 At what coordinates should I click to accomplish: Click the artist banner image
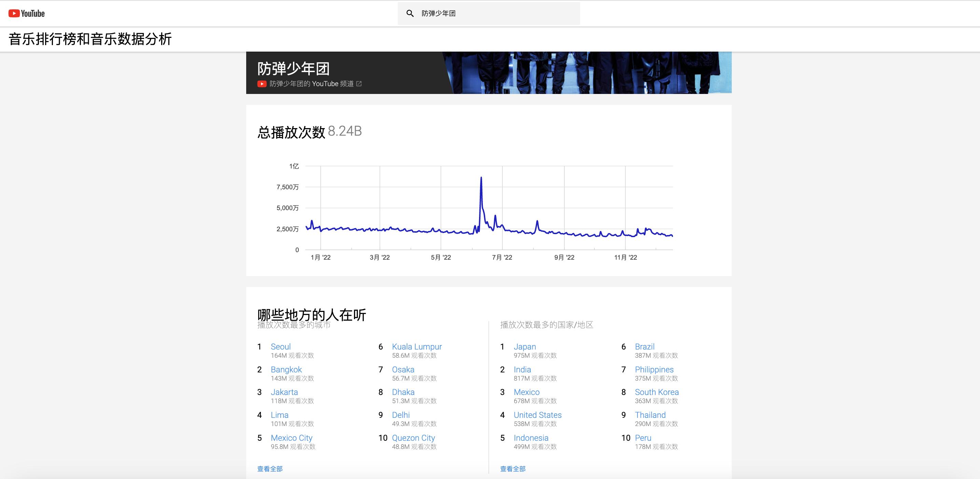[590, 73]
